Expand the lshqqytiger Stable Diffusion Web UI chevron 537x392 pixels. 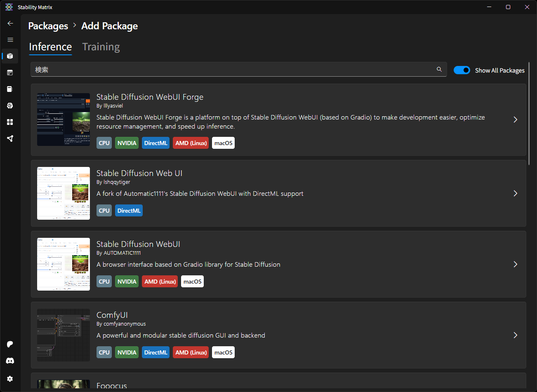(x=516, y=193)
